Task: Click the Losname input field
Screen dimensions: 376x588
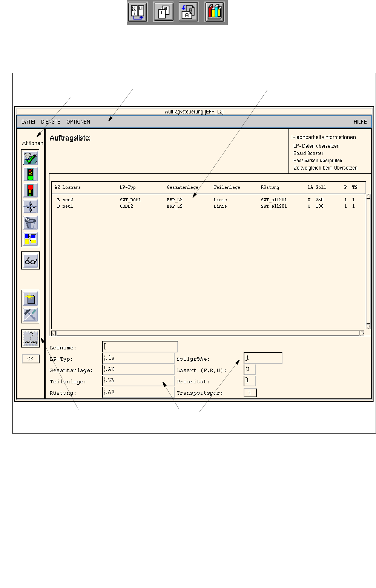Action: 140,347
